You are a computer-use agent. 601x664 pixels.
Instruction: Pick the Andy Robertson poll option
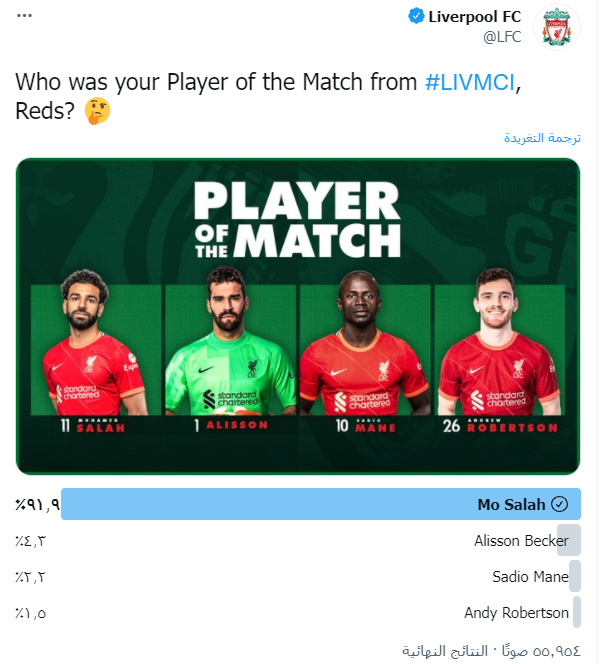(x=516, y=613)
